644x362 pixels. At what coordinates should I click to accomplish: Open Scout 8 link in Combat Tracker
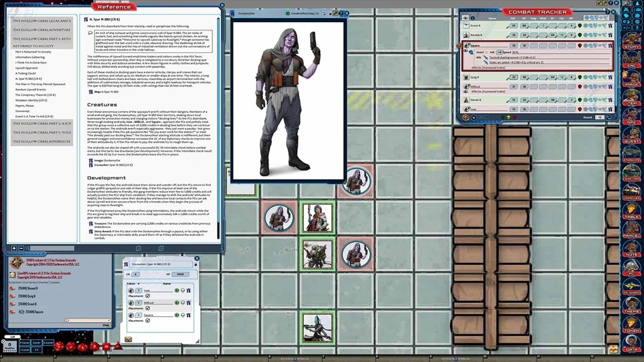[x=610, y=25]
